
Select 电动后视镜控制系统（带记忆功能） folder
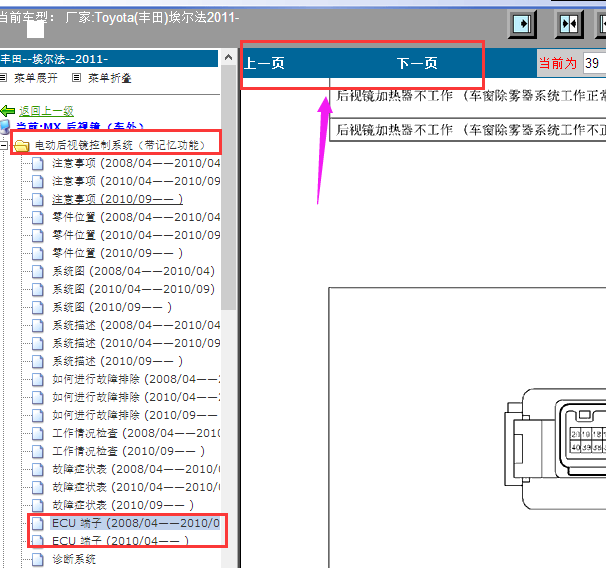click(x=120, y=145)
